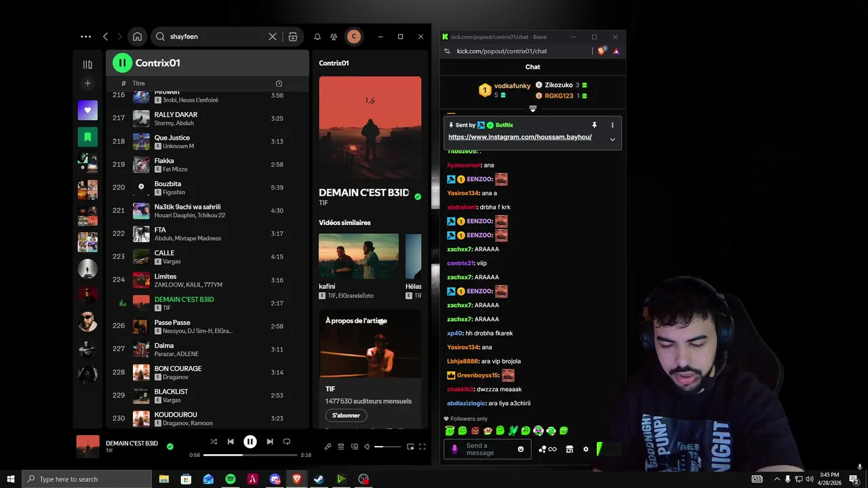Toggle saved check in now-playing bar
The width and height of the screenshot is (868, 488).
tap(170, 447)
